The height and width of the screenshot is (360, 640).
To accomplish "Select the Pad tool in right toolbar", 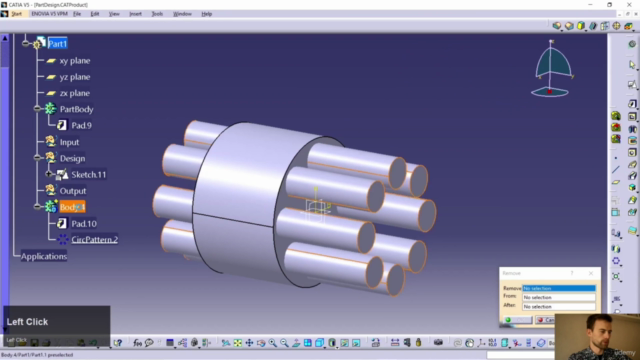I will pyautogui.click(x=632, y=104).
